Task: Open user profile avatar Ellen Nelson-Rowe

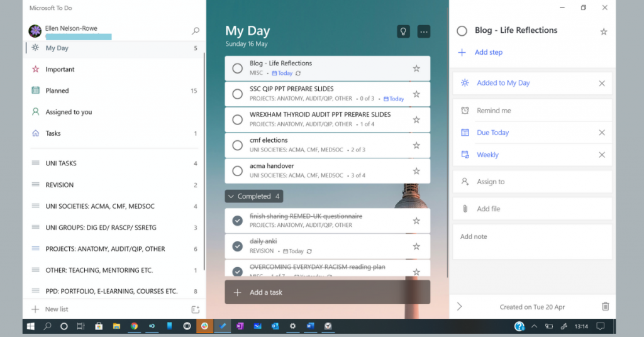Action: [35, 31]
